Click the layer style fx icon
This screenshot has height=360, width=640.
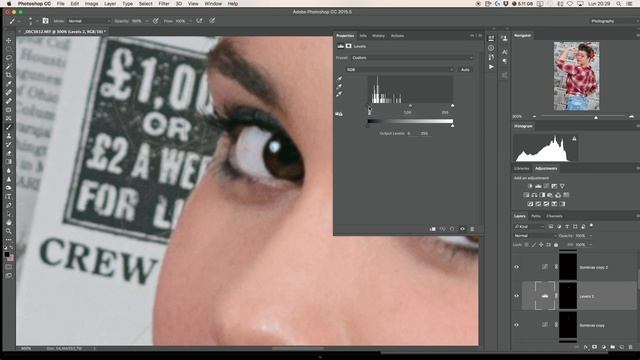(586, 347)
